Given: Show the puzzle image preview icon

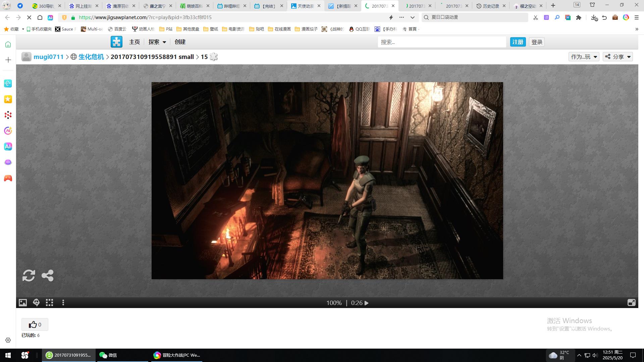Looking at the screenshot, I should tap(22, 303).
